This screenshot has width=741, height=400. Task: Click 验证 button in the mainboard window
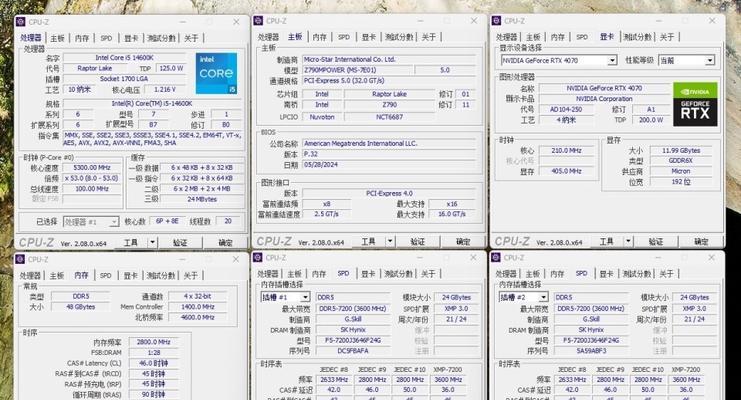(418, 242)
